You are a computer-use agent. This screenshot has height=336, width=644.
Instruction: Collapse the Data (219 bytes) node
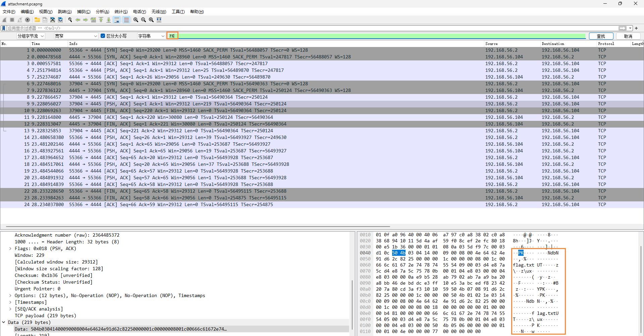click(x=4, y=322)
